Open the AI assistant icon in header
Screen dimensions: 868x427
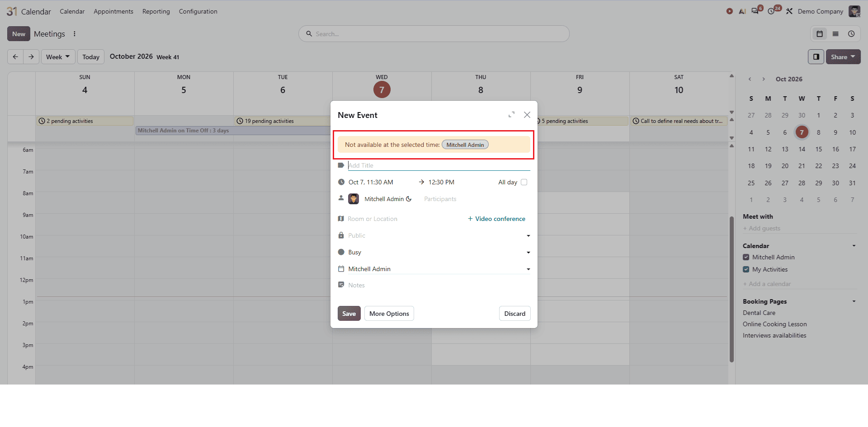pyautogui.click(x=742, y=11)
